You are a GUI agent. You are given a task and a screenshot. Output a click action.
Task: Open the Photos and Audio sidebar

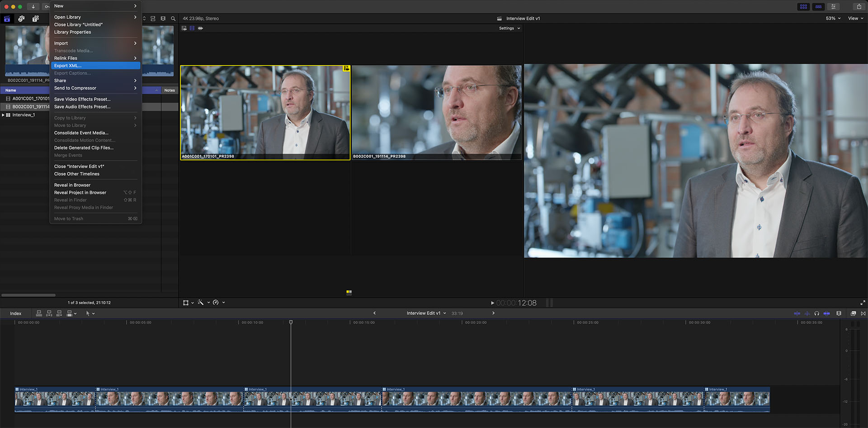[21, 19]
